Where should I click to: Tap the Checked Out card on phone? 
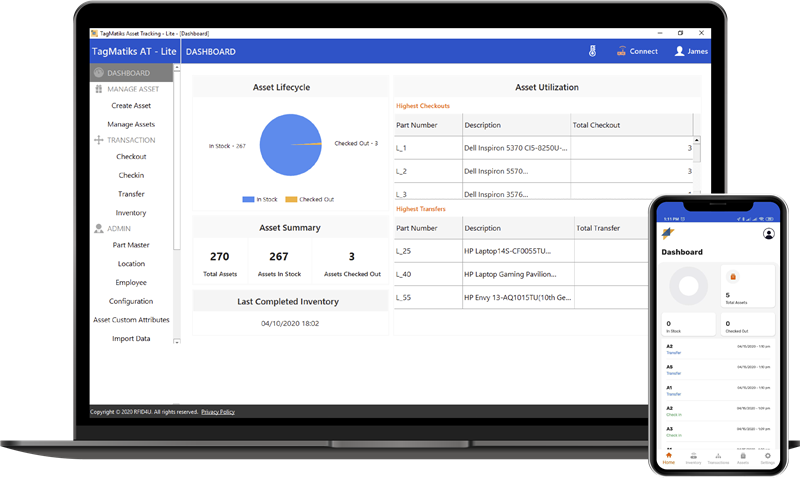(748, 325)
